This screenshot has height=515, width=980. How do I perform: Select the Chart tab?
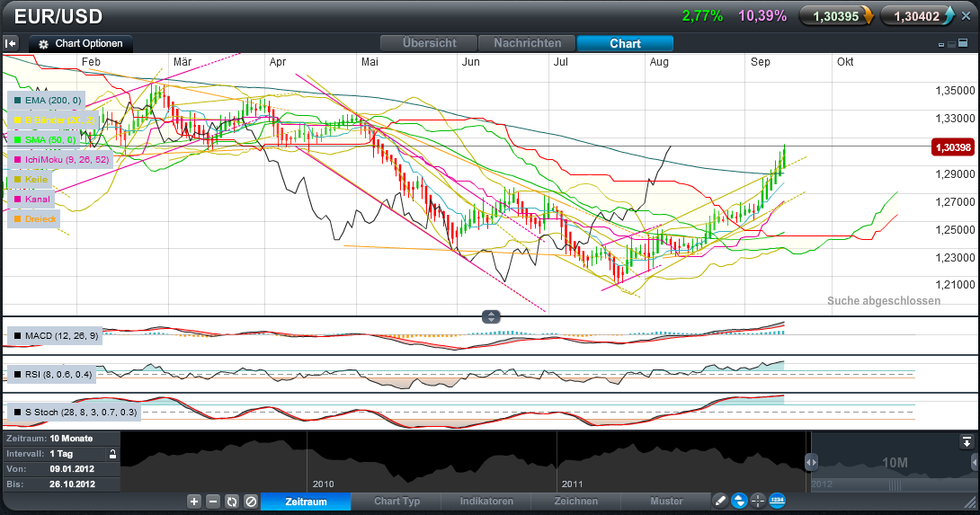point(625,43)
